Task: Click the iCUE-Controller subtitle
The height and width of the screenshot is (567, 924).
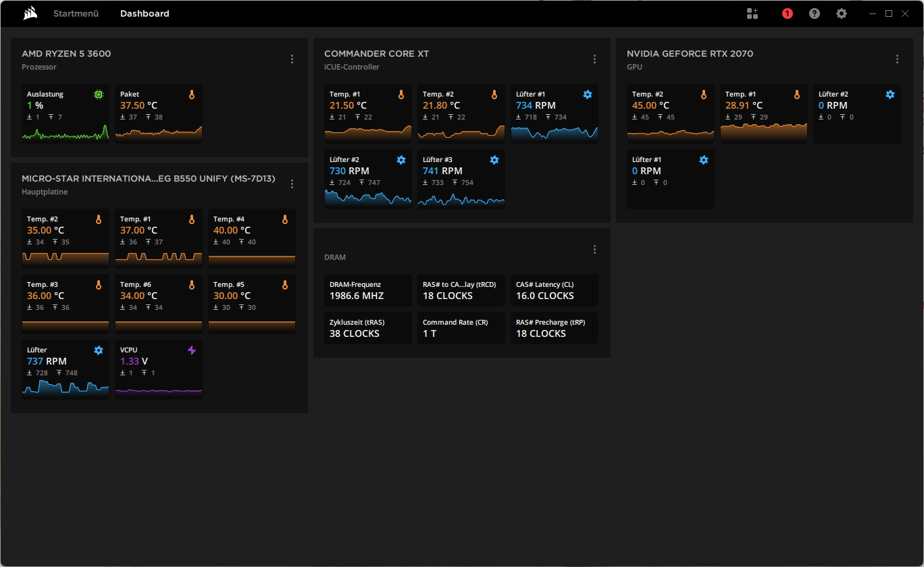Action: (x=352, y=67)
